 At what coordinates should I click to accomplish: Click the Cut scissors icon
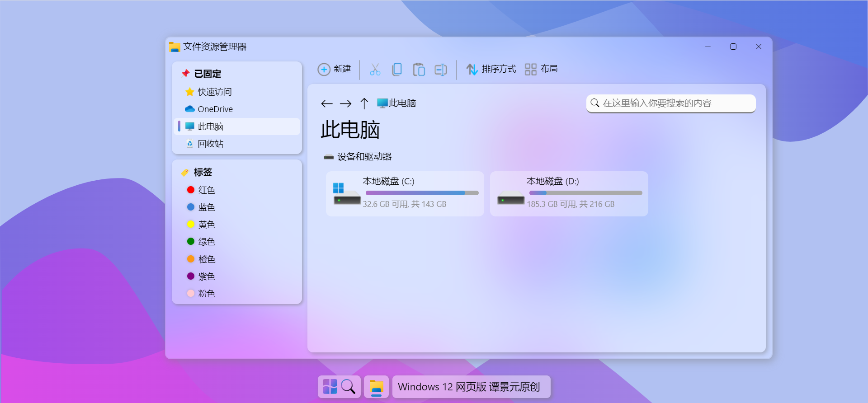point(375,69)
